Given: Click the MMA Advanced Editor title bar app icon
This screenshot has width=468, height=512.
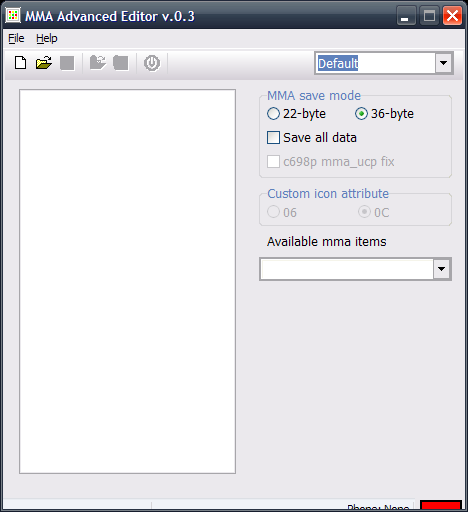Looking at the screenshot, I should click(x=13, y=15).
